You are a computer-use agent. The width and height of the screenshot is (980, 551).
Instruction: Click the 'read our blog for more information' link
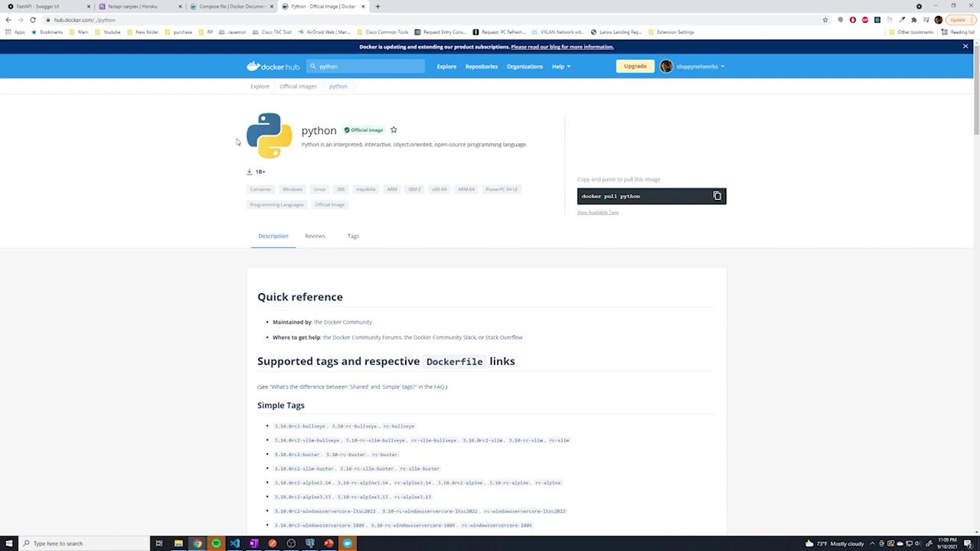pyautogui.click(x=562, y=47)
